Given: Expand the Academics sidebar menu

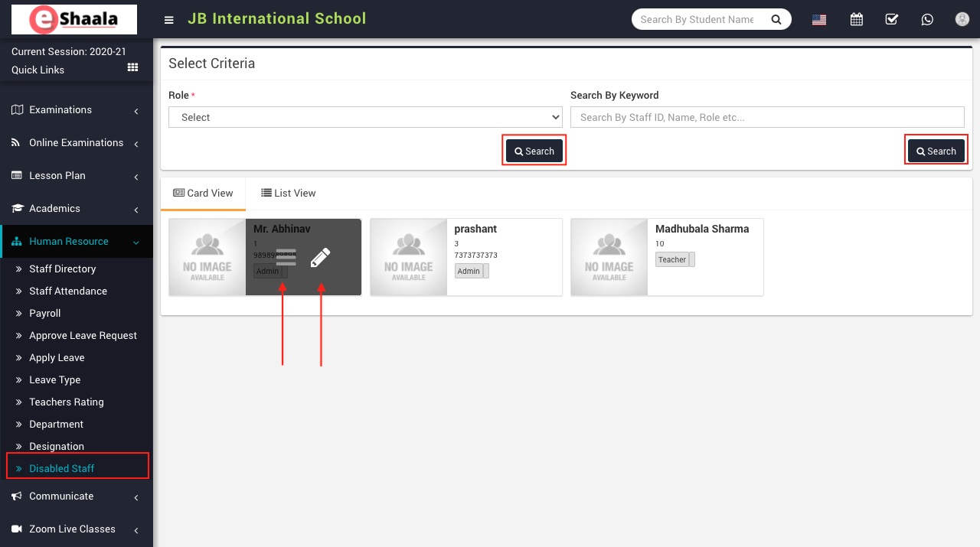Looking at the screenshot, I should 76,209.
